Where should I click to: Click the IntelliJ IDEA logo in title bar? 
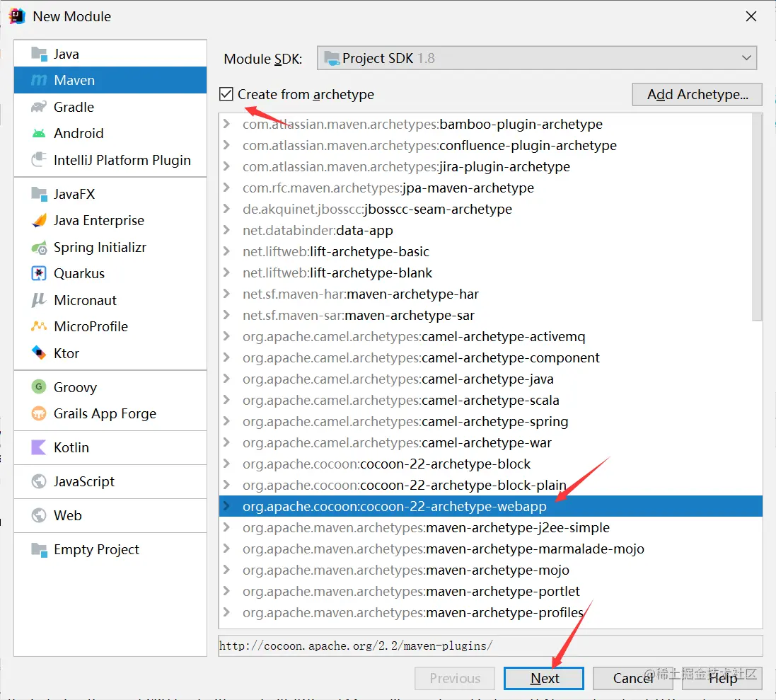point(17,16)
